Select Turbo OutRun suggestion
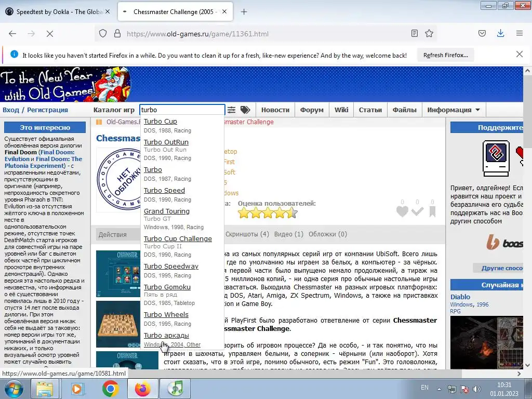 click(x=166, y=142)
